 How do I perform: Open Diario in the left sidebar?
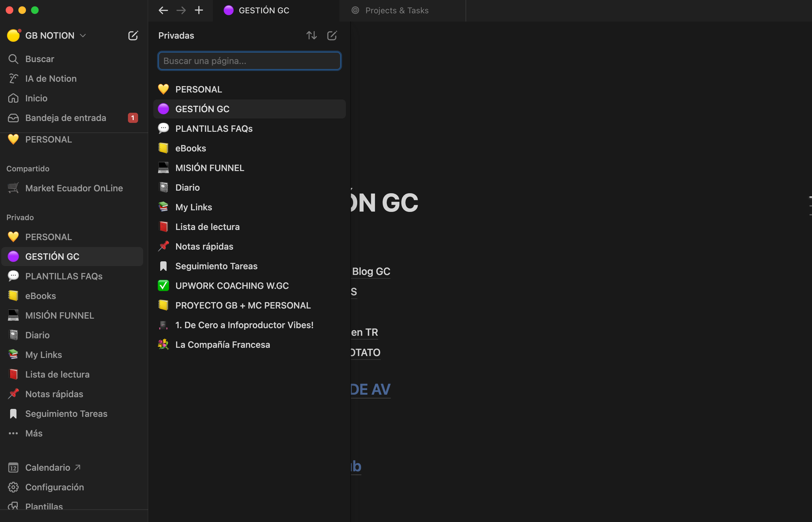(x=72, y=335)
